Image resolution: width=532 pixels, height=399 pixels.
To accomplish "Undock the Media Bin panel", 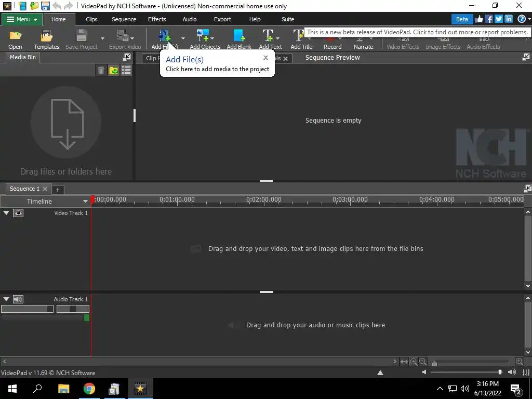I will [x=127, y=57].
